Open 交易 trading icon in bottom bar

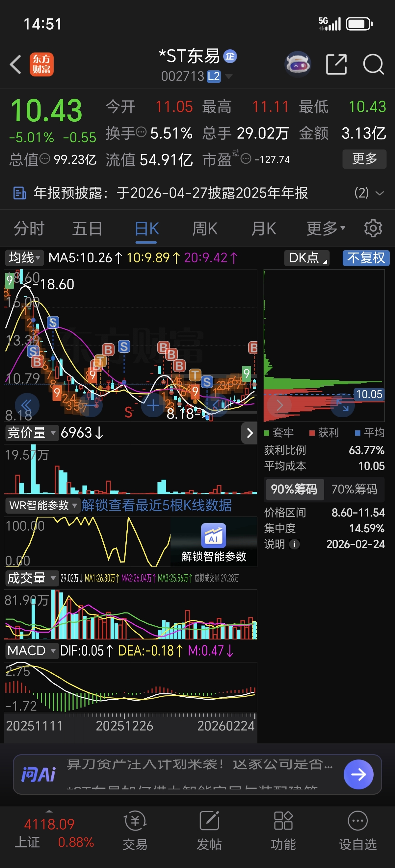[135, 830]
